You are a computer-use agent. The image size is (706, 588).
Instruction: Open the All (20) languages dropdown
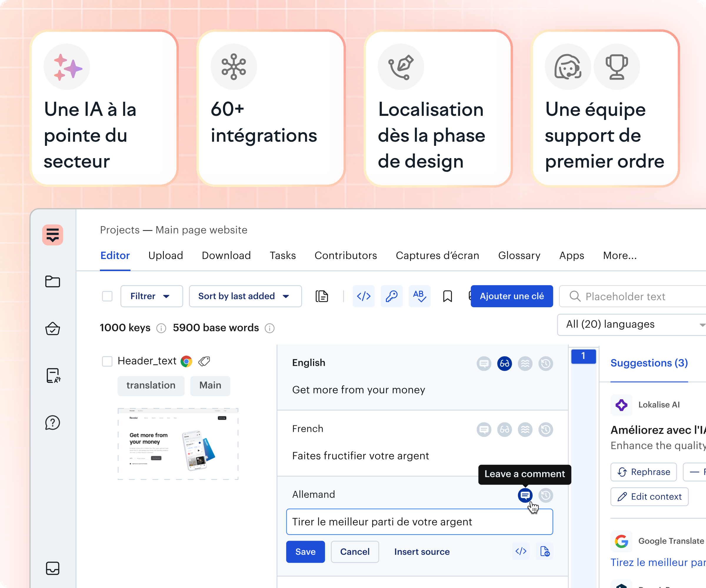pos(631,325)
